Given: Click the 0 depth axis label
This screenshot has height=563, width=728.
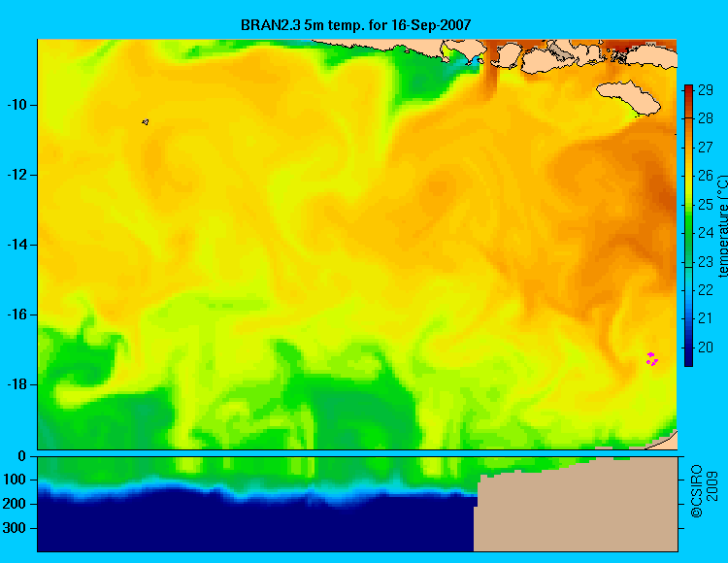Looking at the screenshot, I should [x=21, y=456].
